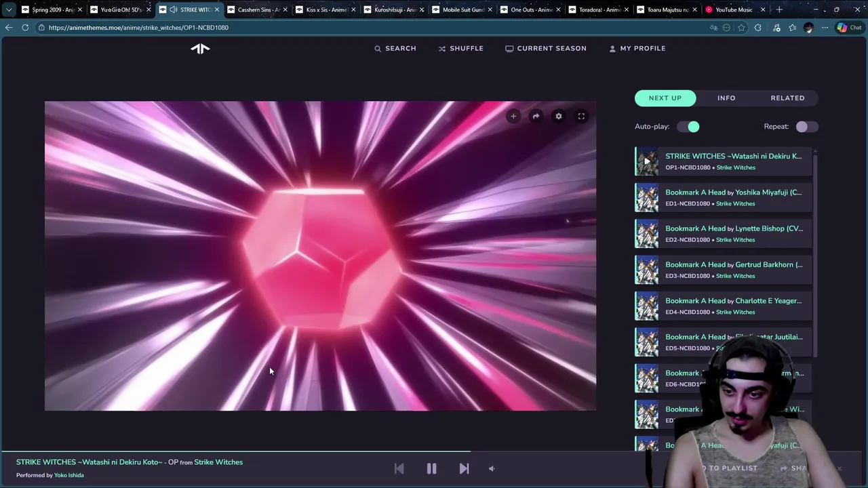Open ED4-NCBD1080 Bookmark A Head by Charlotte E Yeager
Image resolution: width=868 pixels, height=488 pixels.
click(x=723, y=306)
